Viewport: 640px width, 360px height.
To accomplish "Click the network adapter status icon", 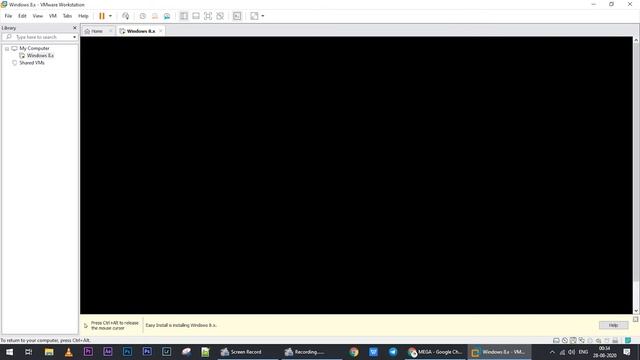I will [581, 340].
